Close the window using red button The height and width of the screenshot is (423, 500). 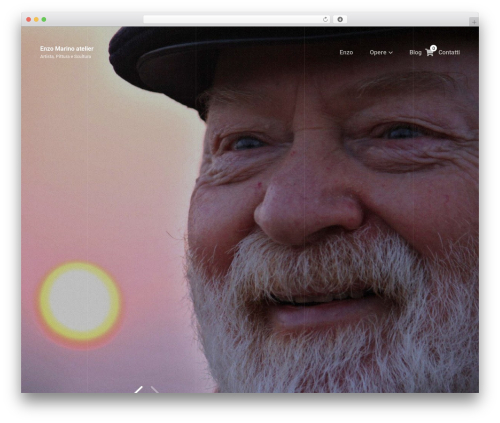pyautogui.click(x=29, y=20)
